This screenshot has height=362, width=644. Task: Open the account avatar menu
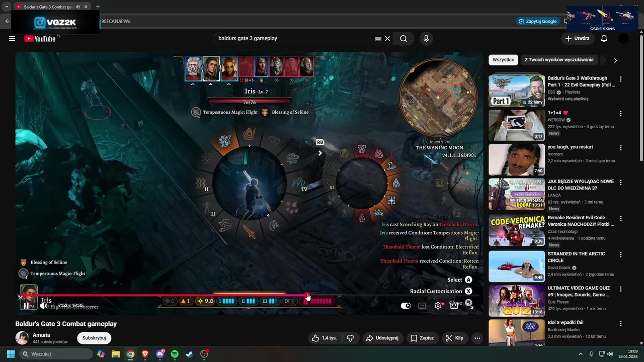[x=623, y=39]
